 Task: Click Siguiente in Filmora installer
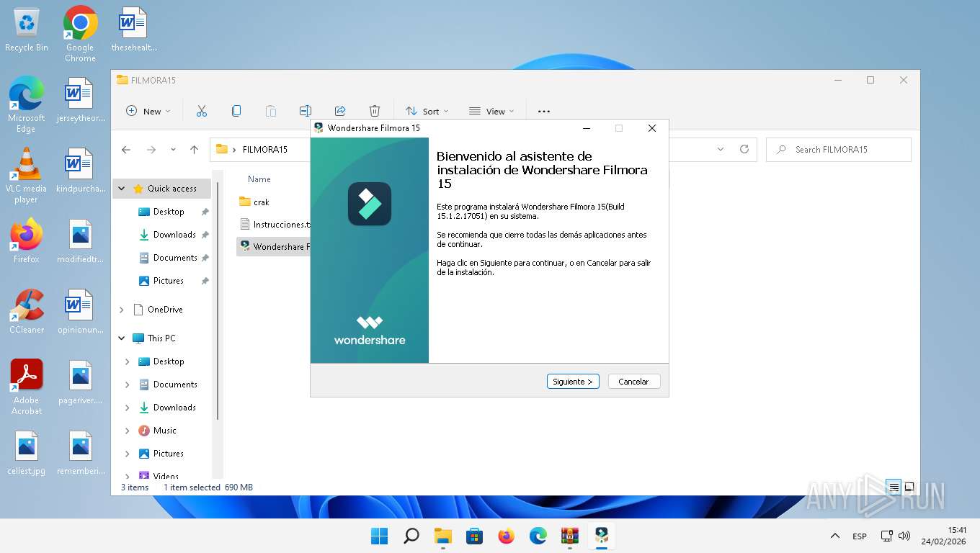pos(573,382)
